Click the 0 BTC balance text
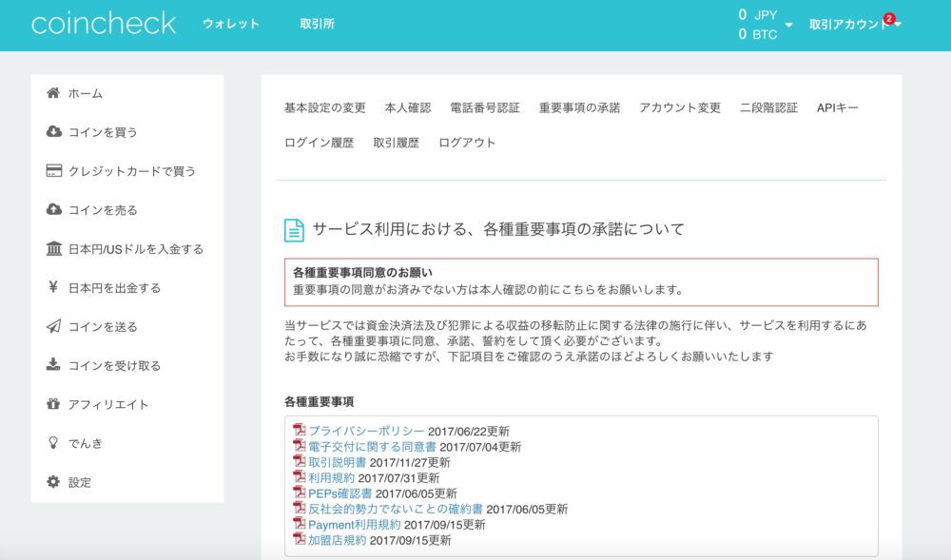 [758, 34]
